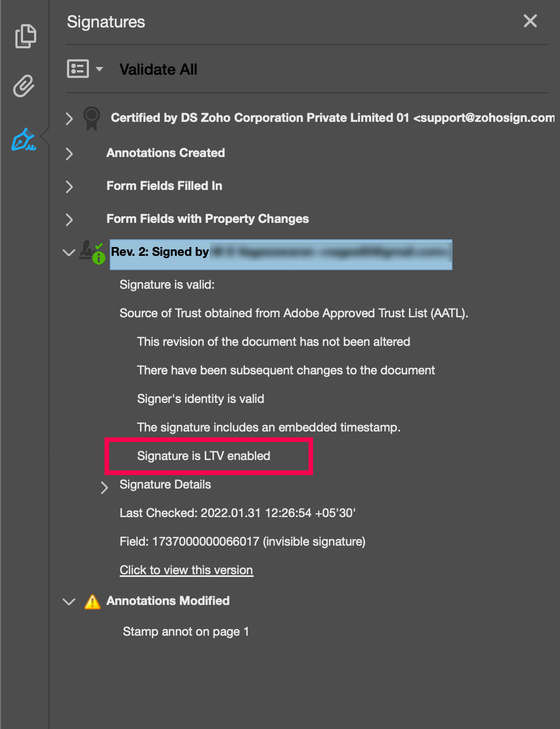The height and width of the screenshot is (729, 560).
Task: Click the yellow warning triangle icon
Action: 92,602
